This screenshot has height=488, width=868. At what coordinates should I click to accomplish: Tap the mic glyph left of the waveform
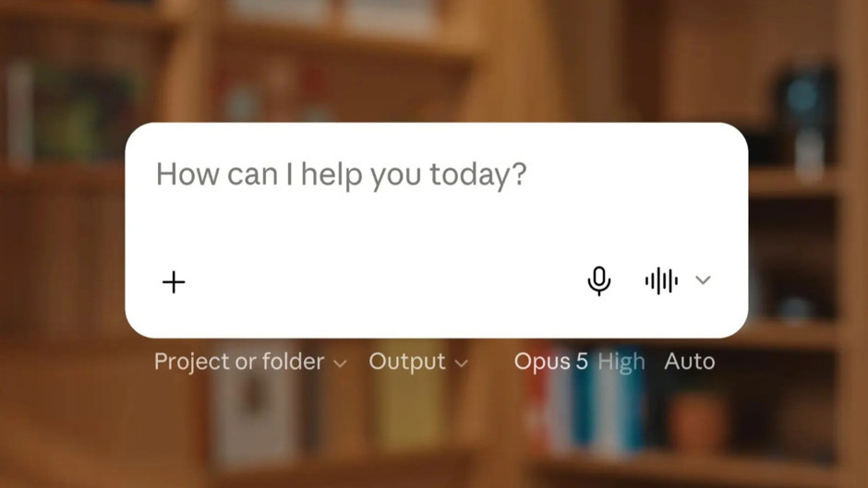click(x=599, y=281)
